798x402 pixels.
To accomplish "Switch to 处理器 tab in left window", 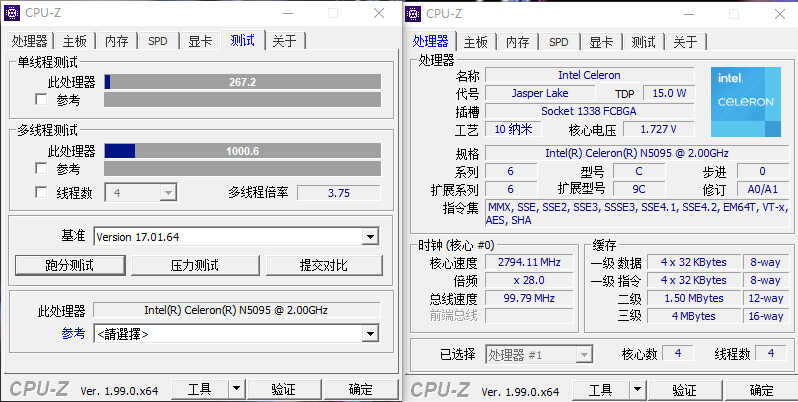I will tap(29, 41).
